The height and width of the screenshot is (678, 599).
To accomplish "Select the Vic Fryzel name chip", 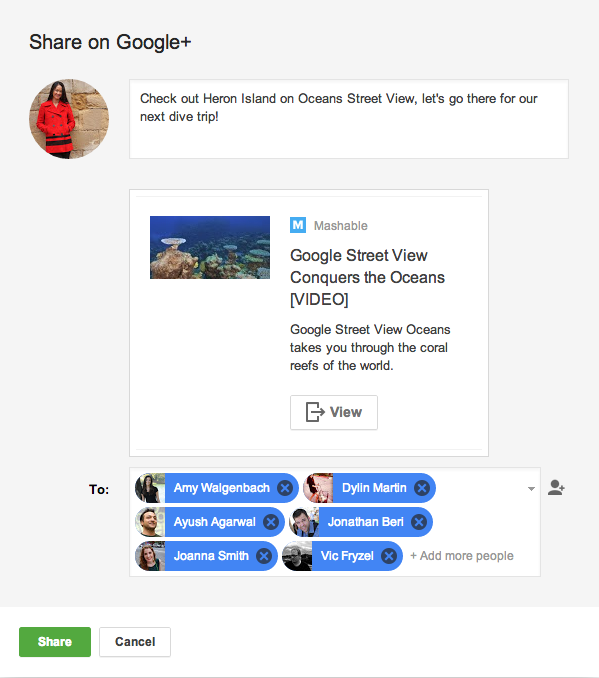I will pyautogui.click(x=343, y=556).
